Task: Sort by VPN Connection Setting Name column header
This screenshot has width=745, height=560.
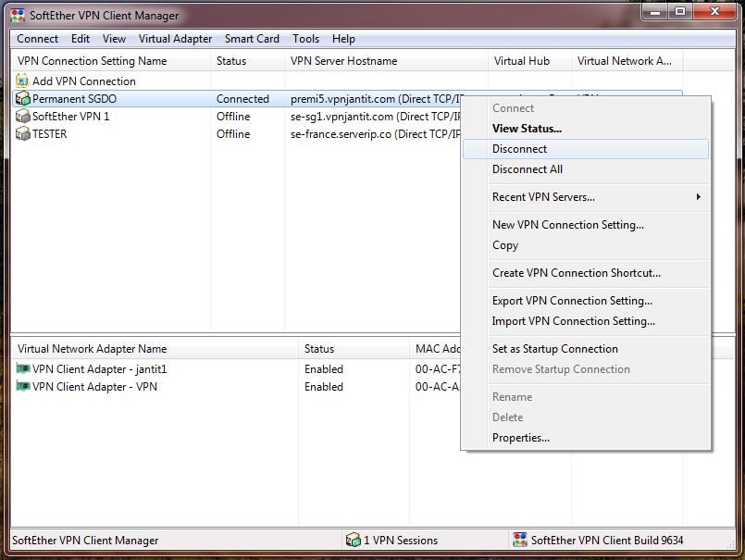Action: click(111, 61)
